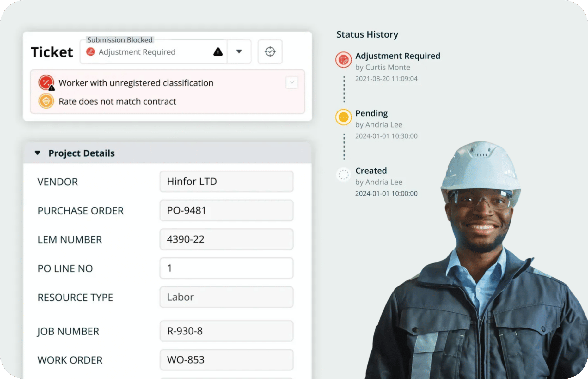Collapse the Project Details section
This screenshot has width=588, height=379.
point(38,153)
